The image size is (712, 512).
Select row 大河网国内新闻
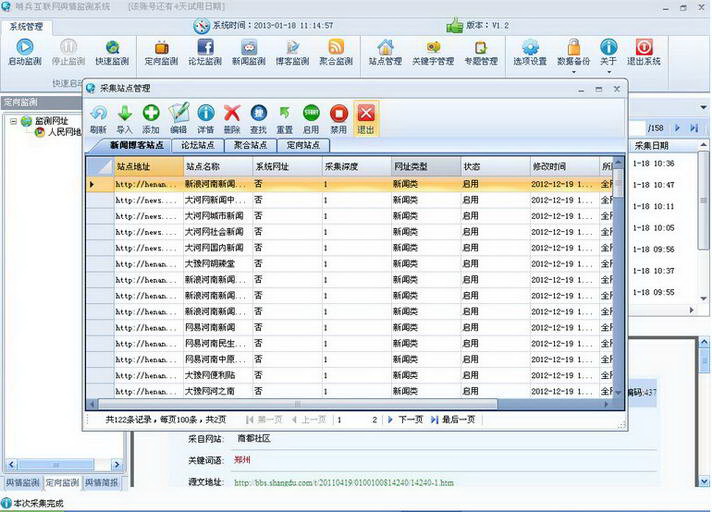(350, 248)
